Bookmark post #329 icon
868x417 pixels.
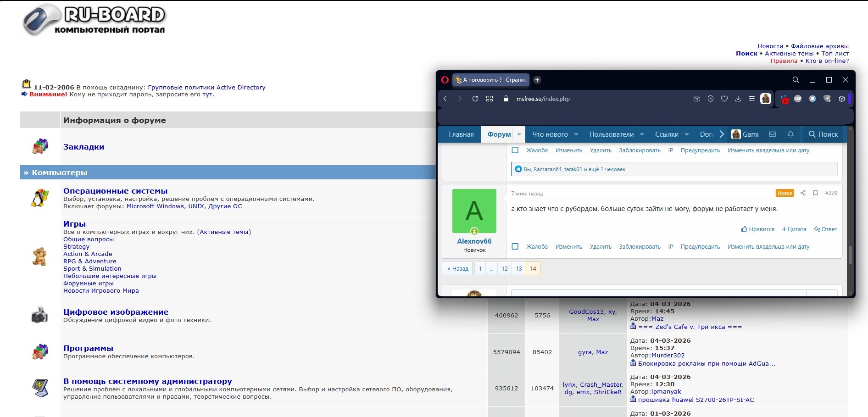tap(815, 193)
